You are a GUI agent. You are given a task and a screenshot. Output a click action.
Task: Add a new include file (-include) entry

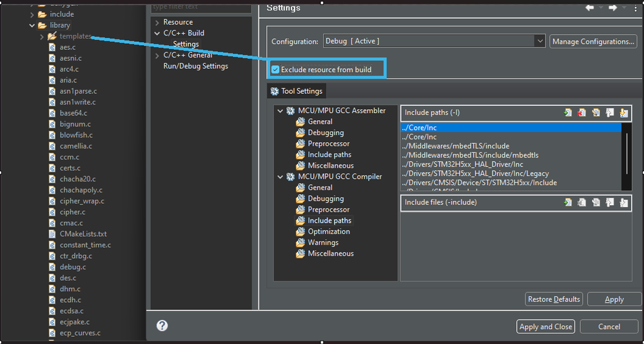[568, 202]
